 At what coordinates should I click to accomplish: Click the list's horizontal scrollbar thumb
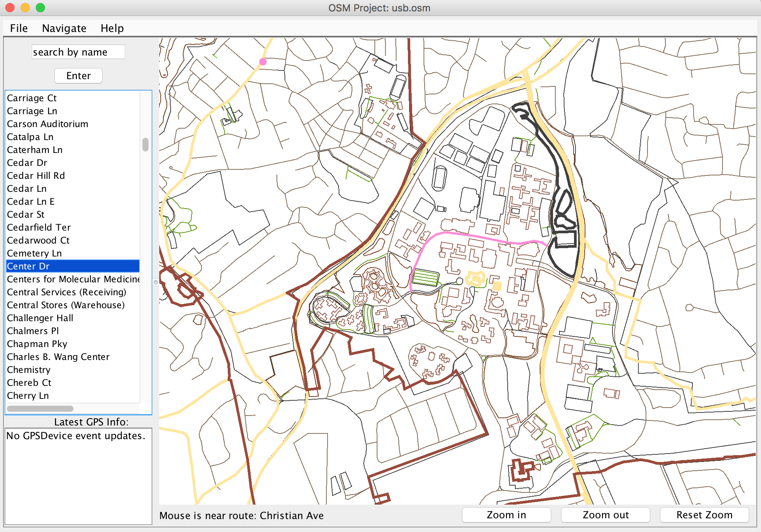click(40, 408)
